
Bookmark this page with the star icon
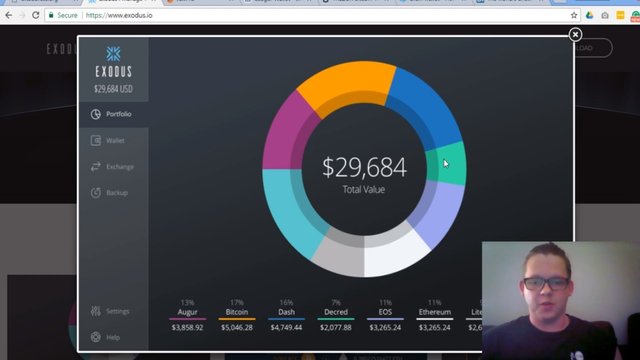pyautogui.click(x=574, y=15)
